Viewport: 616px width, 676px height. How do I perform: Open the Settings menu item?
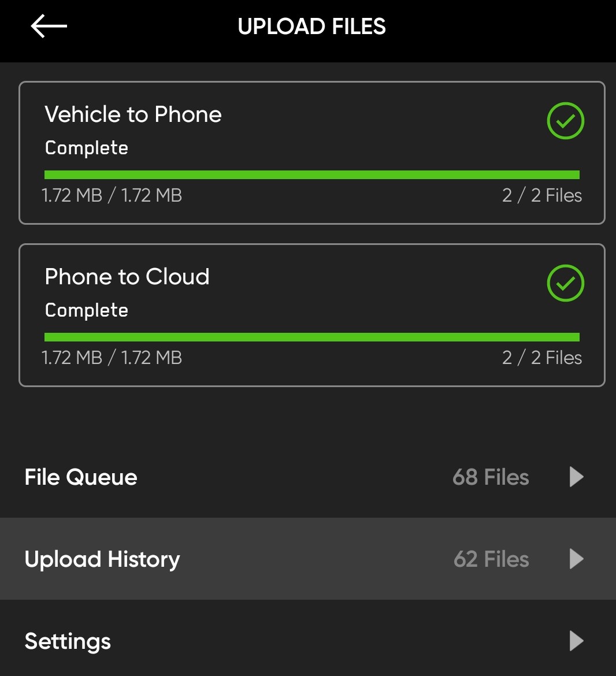[x=68, y=641]
